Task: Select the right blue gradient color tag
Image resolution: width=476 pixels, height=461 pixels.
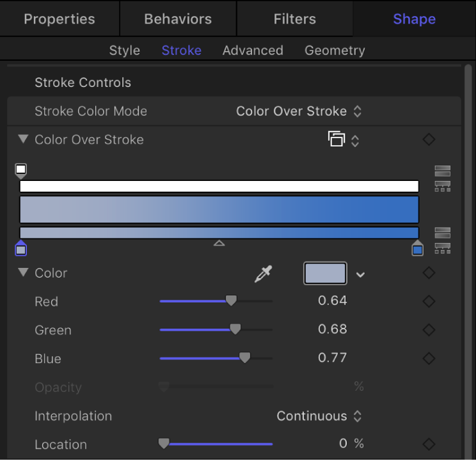Action: (417, 248)
